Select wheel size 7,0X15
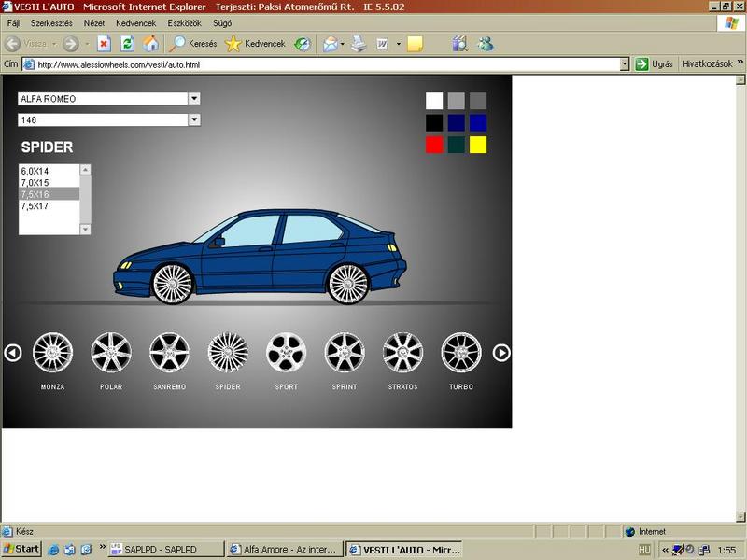Image resolution: width=747 pixels, height=560 pixels. point(49,182)
